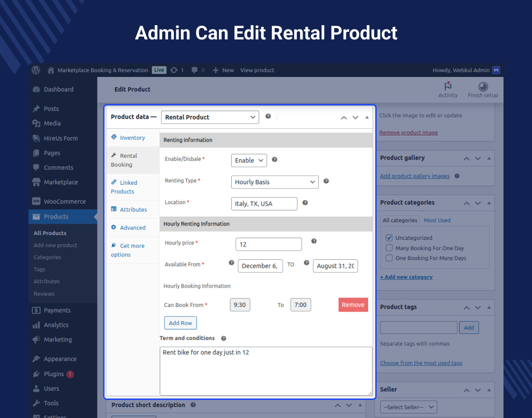This screenshot has width=532, height=418.
Task: Open Rental Booking settings via wrench icon
Action: pos(114,154)
